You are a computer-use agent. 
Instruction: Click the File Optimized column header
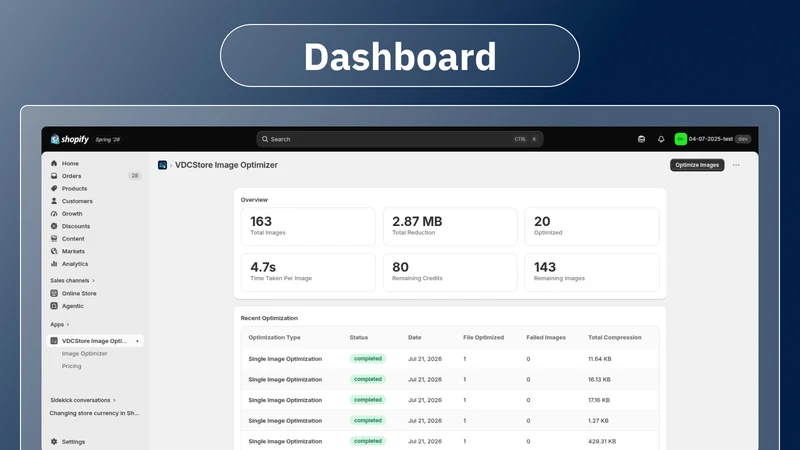point(484,337)
